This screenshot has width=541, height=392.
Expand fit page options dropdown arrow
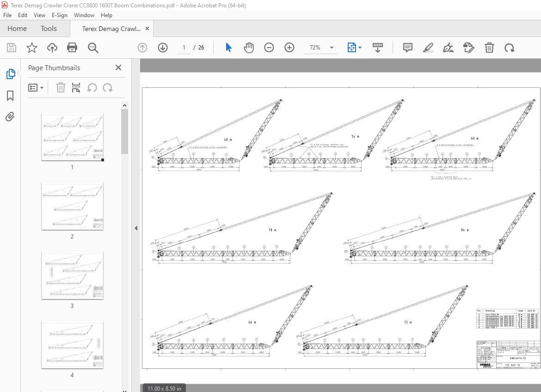coord(360,48)
